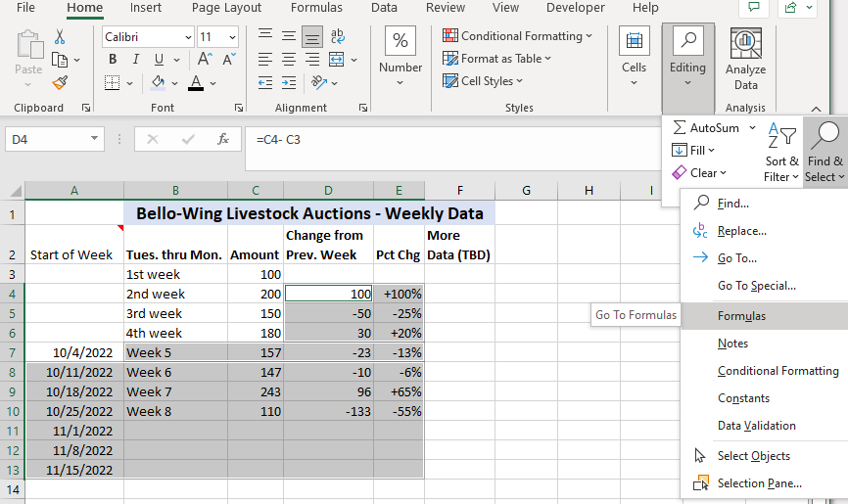The width and height of the screenshot is (848, 504).
Task: Click the Select All corner triangle
Action: coord(15,191)
